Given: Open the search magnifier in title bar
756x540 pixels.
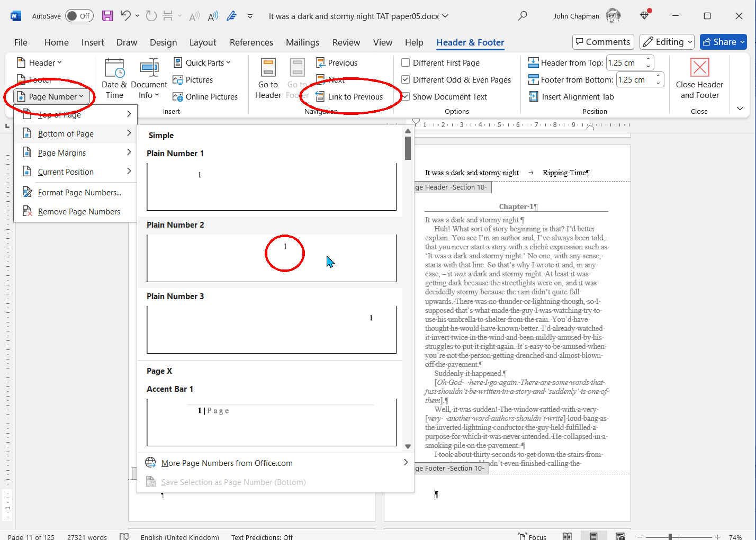Looking at the screenshot, I should [x=523, y=16].
